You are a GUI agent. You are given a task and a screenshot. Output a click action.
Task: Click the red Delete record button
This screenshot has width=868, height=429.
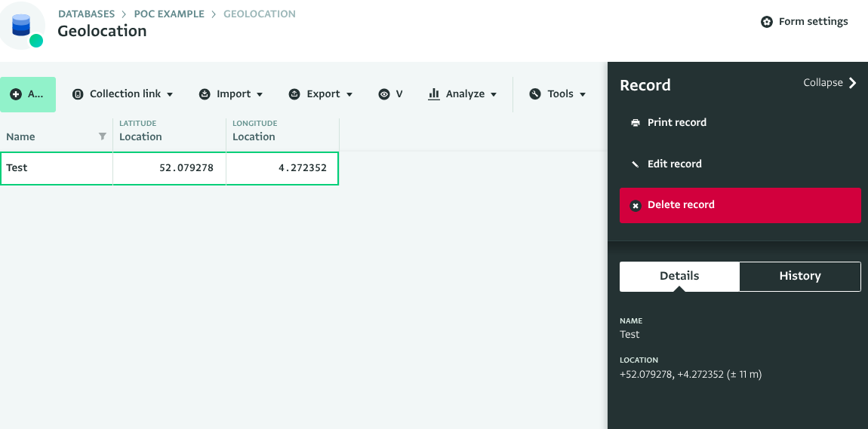[x=740, y=205]
